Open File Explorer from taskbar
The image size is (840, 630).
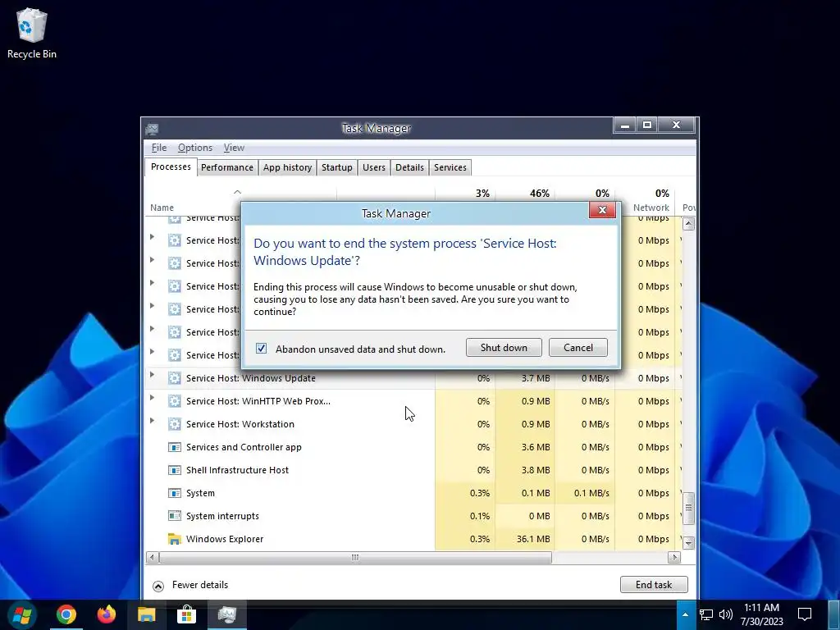tap(146, 614)
